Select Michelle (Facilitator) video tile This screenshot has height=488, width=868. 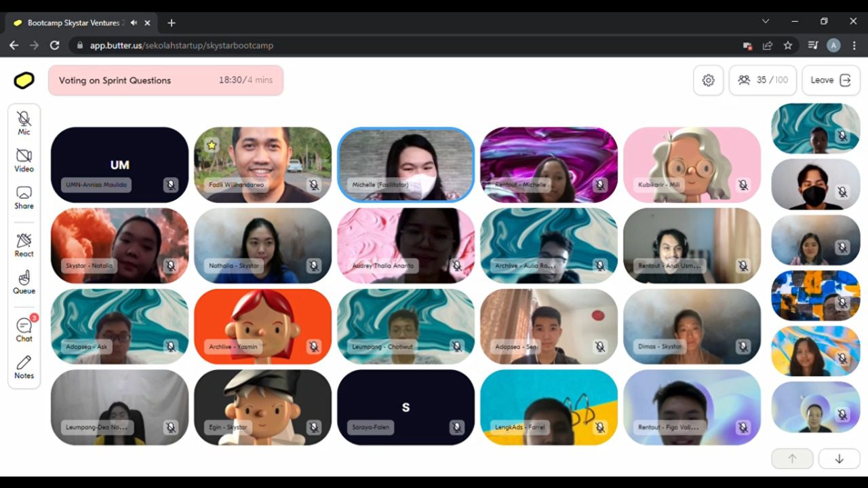pos(406,164)
